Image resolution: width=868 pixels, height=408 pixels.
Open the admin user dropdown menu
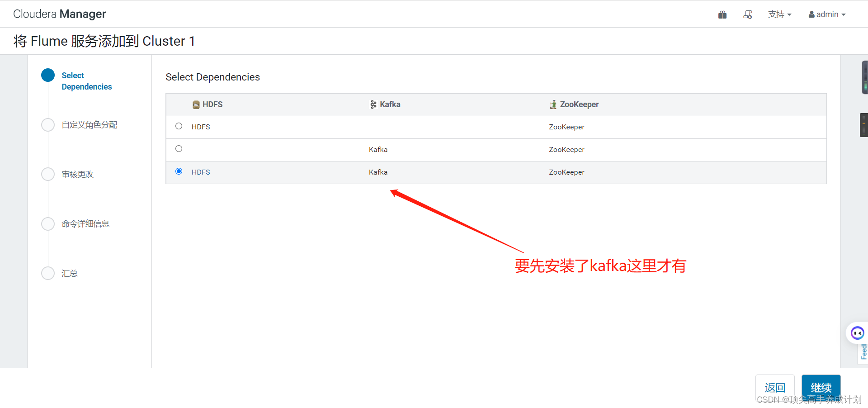click(827, 14)
